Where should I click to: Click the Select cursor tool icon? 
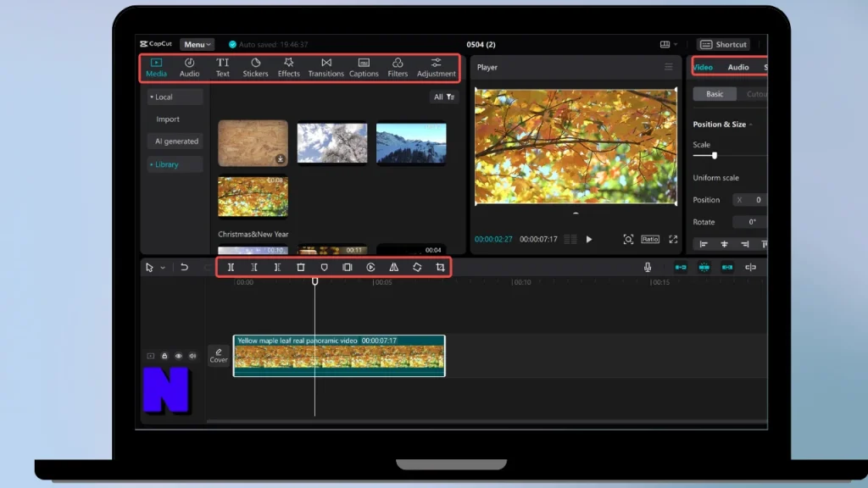[149, 267]
